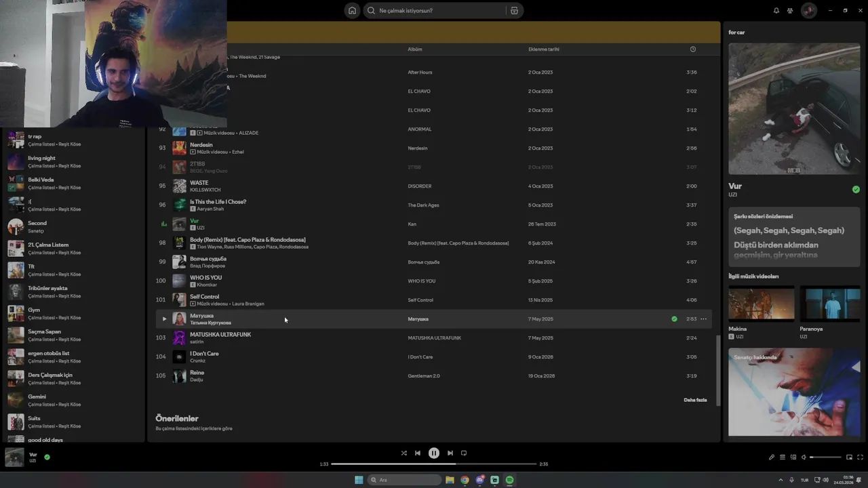The image size is (868, 488).
Task: Sort by the Eklenme tarihi column header
Action: pos(544,49)
